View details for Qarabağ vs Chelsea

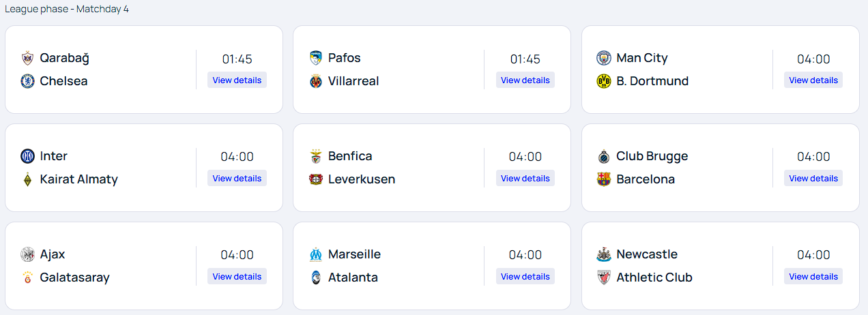pyautogui.click(x=237, y=80)
